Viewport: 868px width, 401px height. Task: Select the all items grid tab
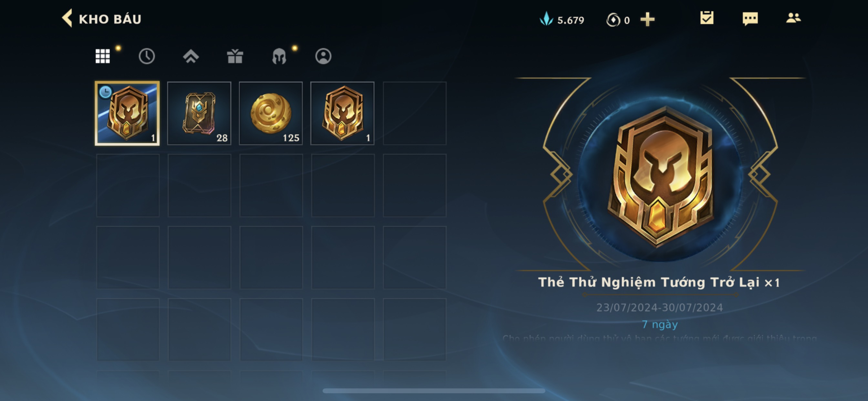[x=102, y=56]
